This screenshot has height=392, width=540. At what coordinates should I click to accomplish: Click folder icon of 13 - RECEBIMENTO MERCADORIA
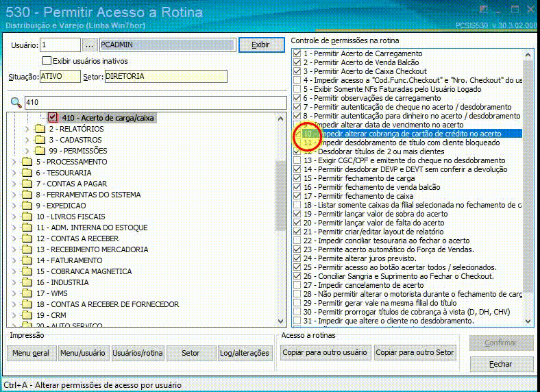click(x=27, y=249)
